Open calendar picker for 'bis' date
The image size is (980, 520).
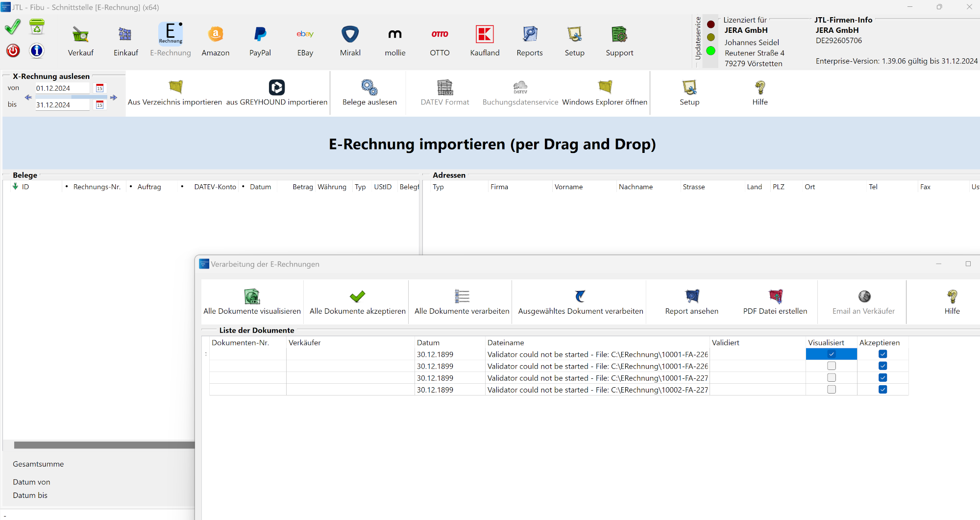click(100, 105)
